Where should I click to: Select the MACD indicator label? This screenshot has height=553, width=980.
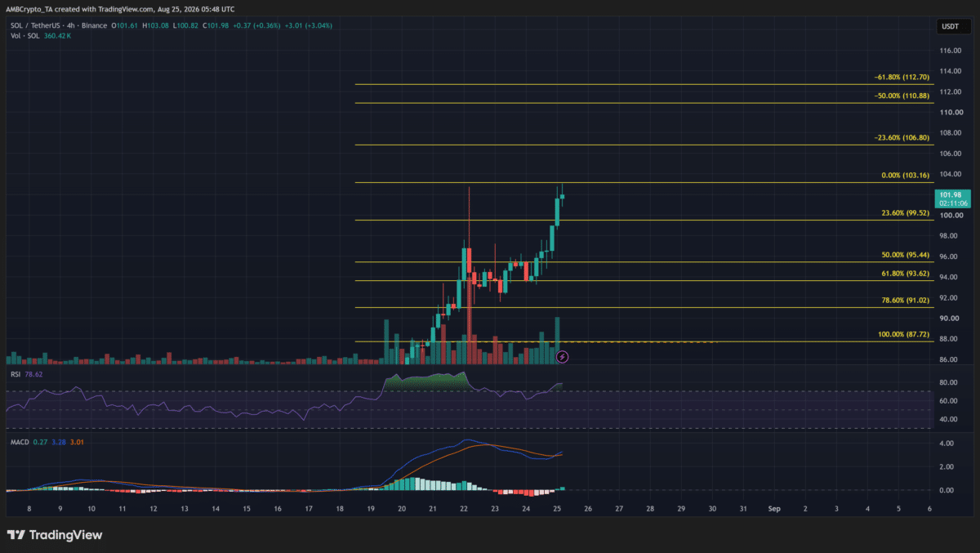tap(18, 444)
